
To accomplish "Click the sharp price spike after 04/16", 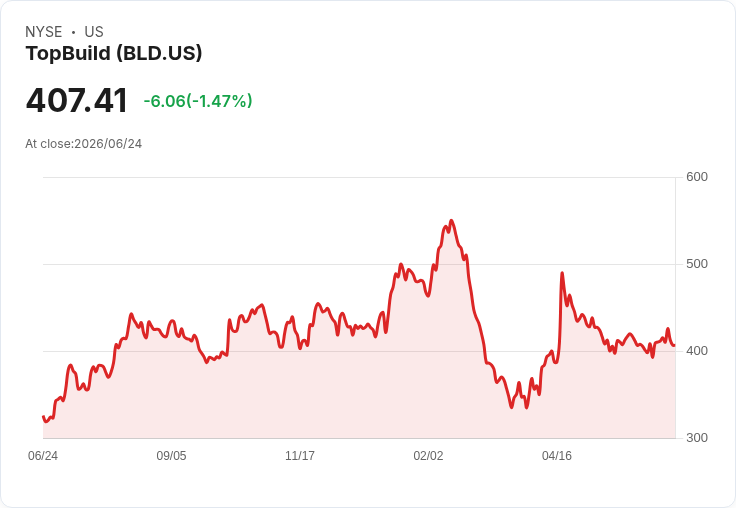I will click(562, 273).
